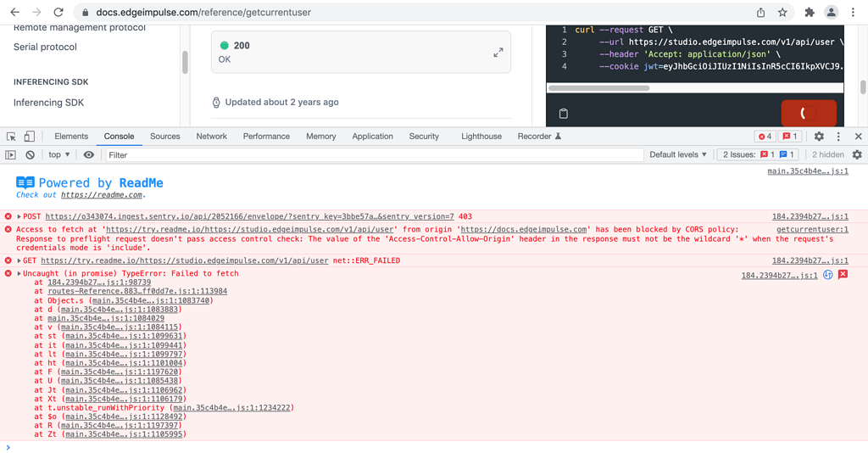Click the code snippet horizontal scrollbar
This screenshot has width=868, height=453.
[x=599, y=88]
